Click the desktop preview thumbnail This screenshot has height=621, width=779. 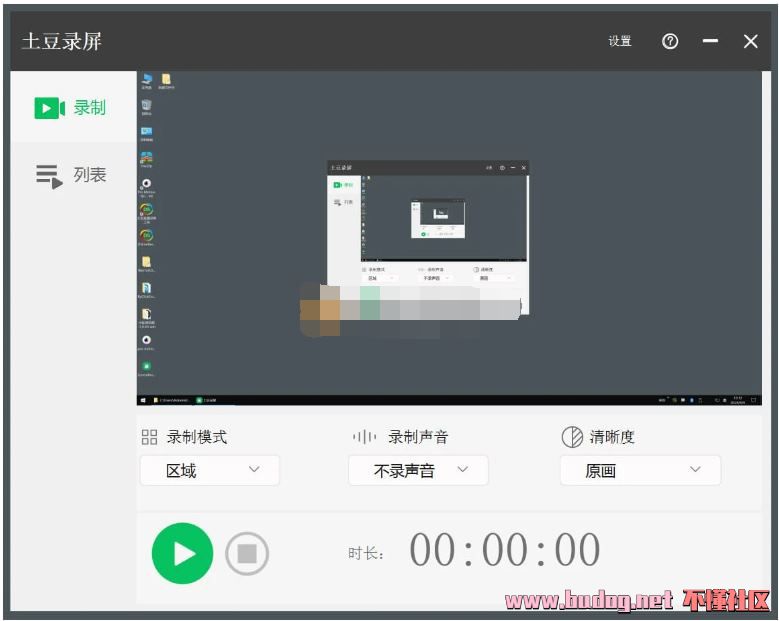click(449, 238)
